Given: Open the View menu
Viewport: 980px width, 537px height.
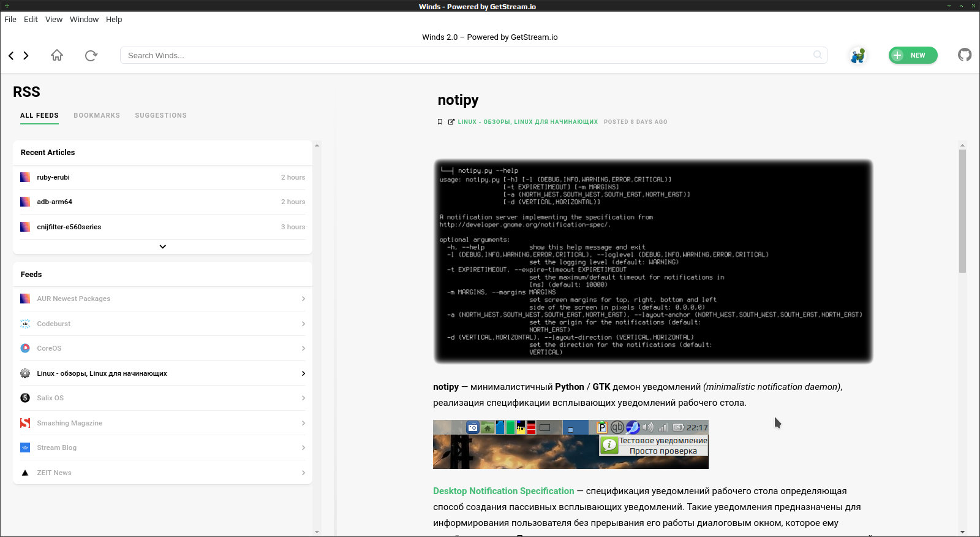Looking at the screenshot, I should pos(54,19).
